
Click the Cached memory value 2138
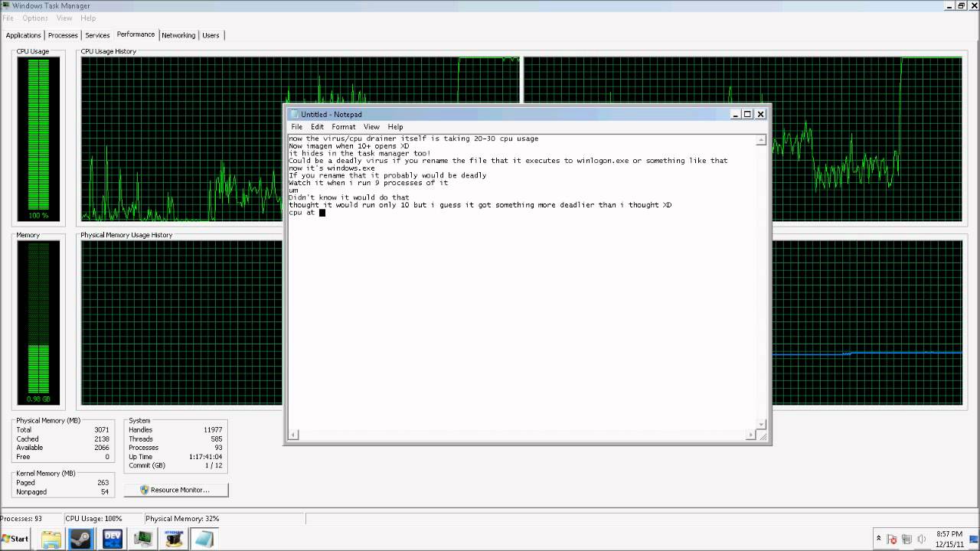pyautogui.click(x=102, y=439)
